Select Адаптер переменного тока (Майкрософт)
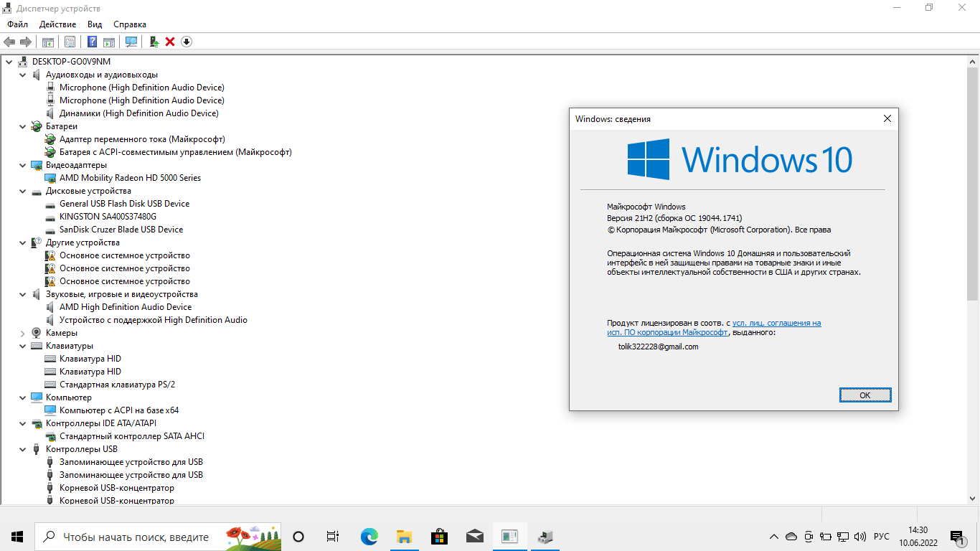Viewport: 980px width, 551px height. tap(142, 139)
